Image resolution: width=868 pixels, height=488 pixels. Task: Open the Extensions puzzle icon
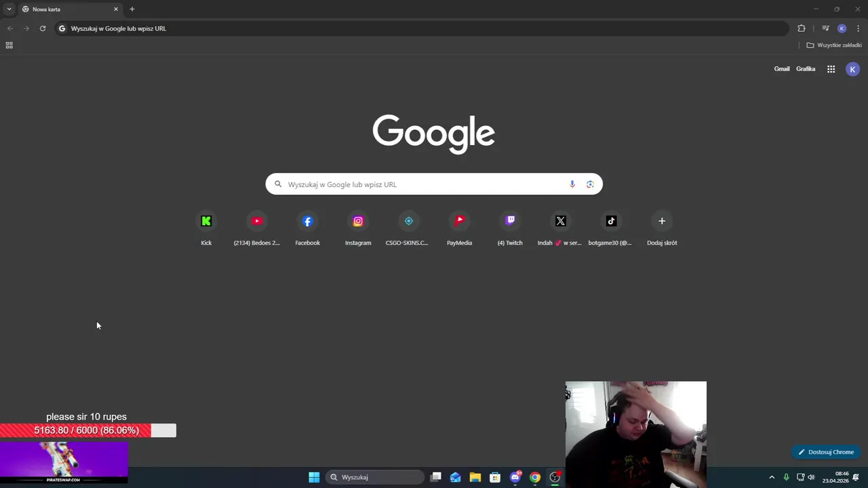802,28
